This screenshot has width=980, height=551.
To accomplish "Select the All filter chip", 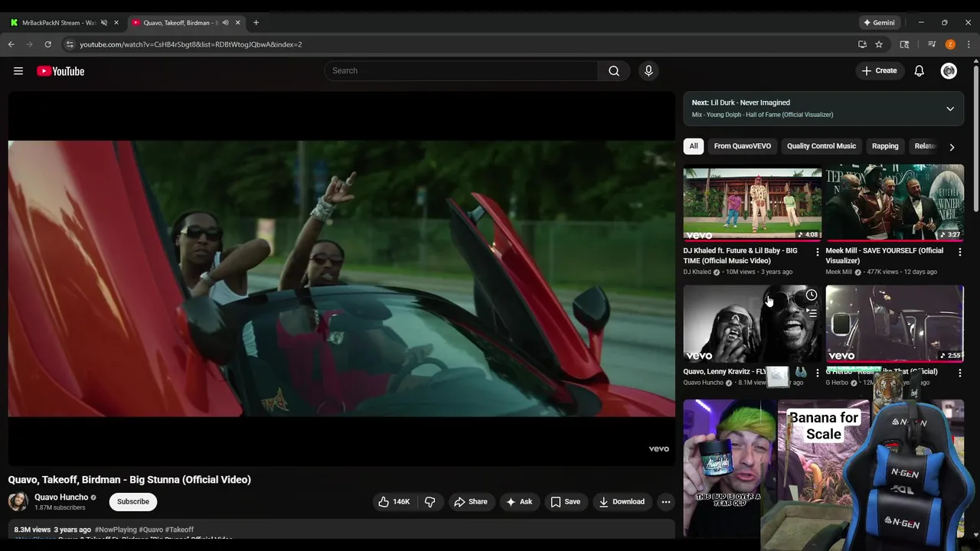I will click(694, 146).
